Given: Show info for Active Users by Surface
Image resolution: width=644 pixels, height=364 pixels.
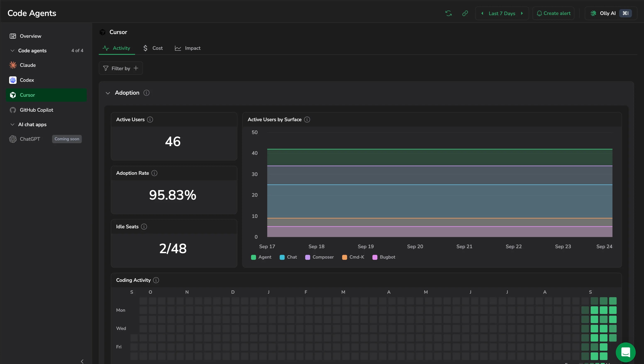Looking at the screenshot, I should click(307, 120).
